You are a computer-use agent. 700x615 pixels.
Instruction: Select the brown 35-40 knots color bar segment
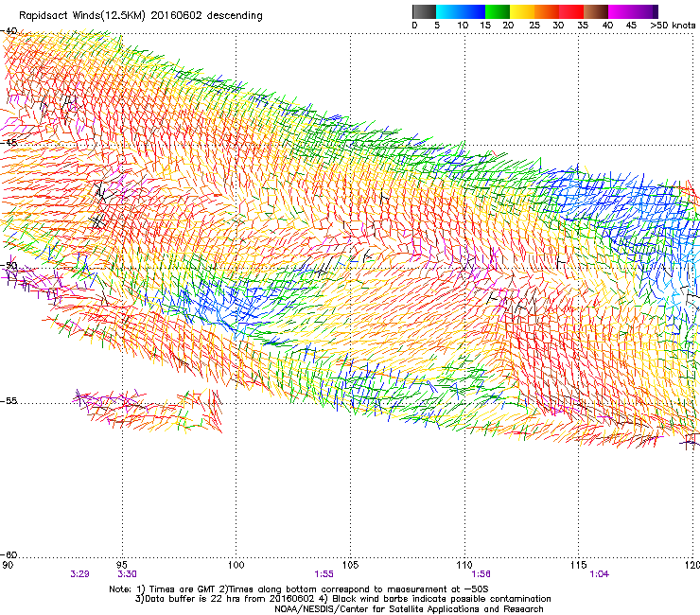pyautogui.click(x=596, y=11)
